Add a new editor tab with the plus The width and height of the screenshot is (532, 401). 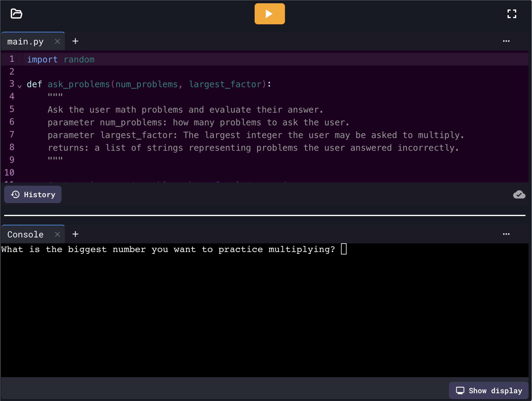tap(75, 41)
